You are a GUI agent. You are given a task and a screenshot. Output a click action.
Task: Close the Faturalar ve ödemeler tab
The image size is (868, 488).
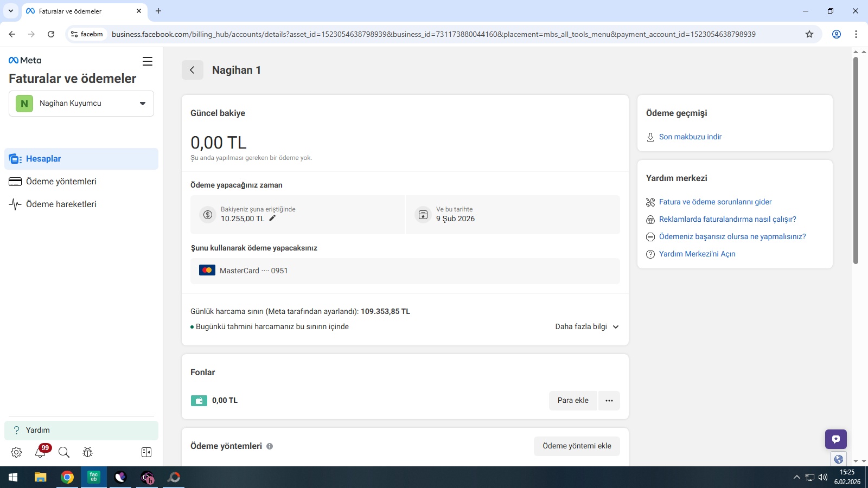click(x=139, y=11)
